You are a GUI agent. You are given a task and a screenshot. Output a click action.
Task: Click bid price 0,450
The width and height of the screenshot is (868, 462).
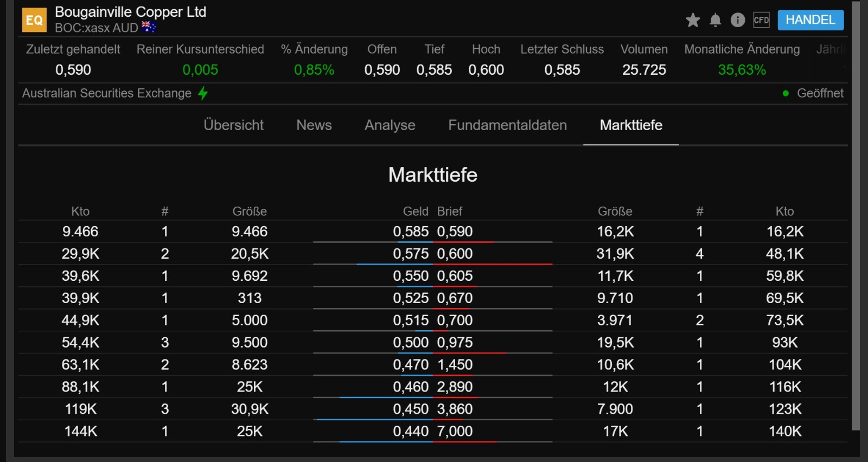coord(411,409)
